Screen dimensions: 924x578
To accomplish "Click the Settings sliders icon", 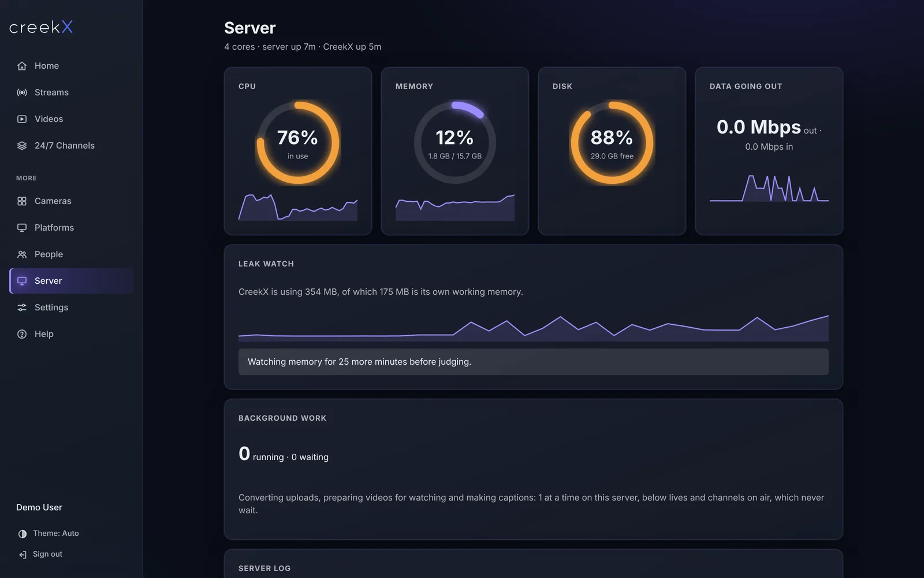I will (x=22, y=307).
